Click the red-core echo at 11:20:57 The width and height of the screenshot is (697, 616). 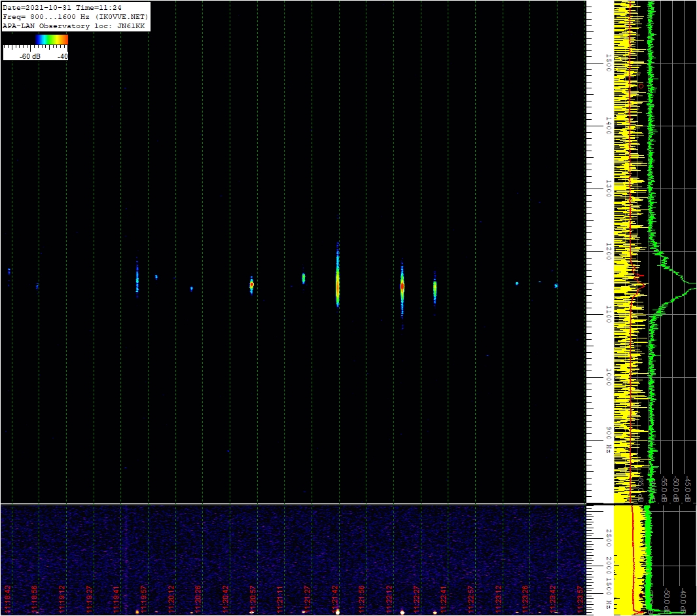(x=251, y=285)
